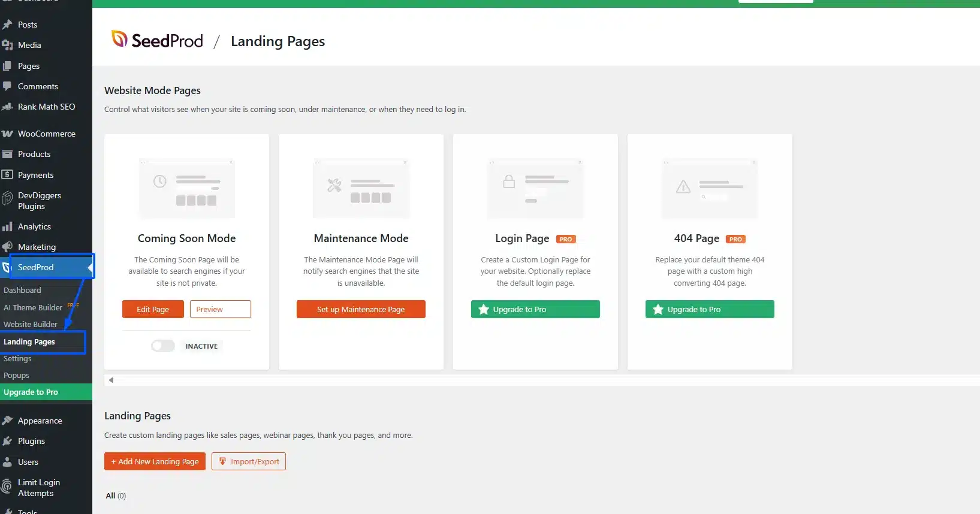Click the Maintenance Mode heading
Viewport: 980px width, 514px height.
point(361,238)
